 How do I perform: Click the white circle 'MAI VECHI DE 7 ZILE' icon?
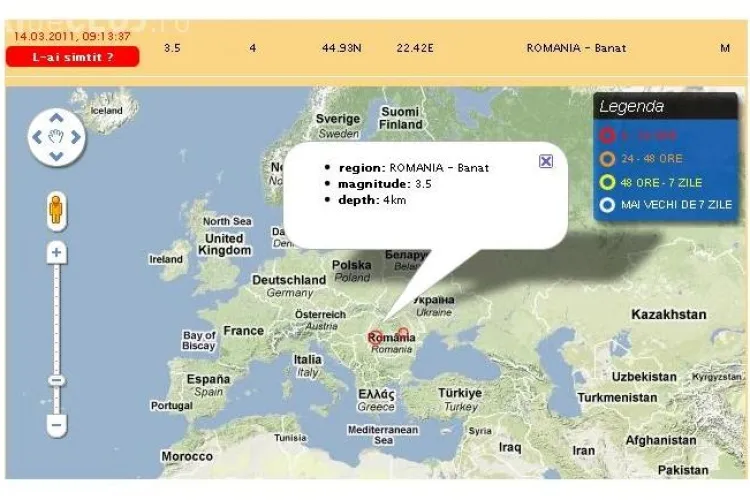pyautogui.click(x=607, y=205)
